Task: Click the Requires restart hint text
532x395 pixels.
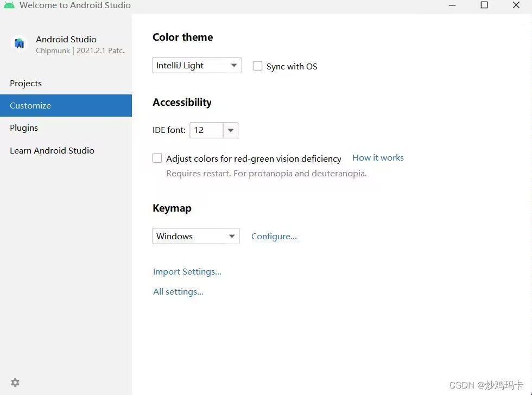Action: tap(267, 173)
